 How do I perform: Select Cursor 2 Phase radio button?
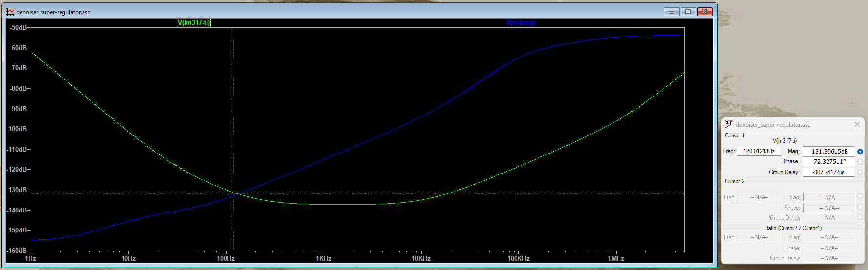click(860, 207)
